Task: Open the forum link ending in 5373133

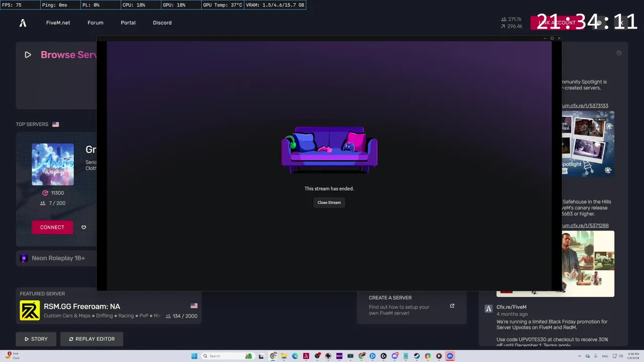Action: [585, 106]
